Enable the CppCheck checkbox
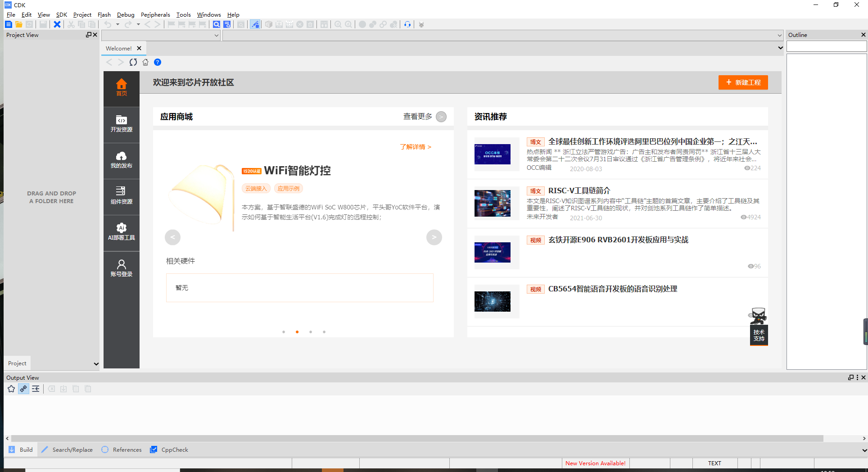Viewport: 868px width, 472px height. 154,449
